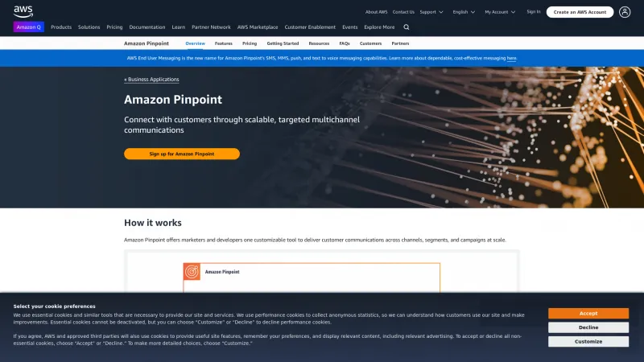Open the Partner Network menu
Screen dimensions: 644x362
(x=211, y=27)
